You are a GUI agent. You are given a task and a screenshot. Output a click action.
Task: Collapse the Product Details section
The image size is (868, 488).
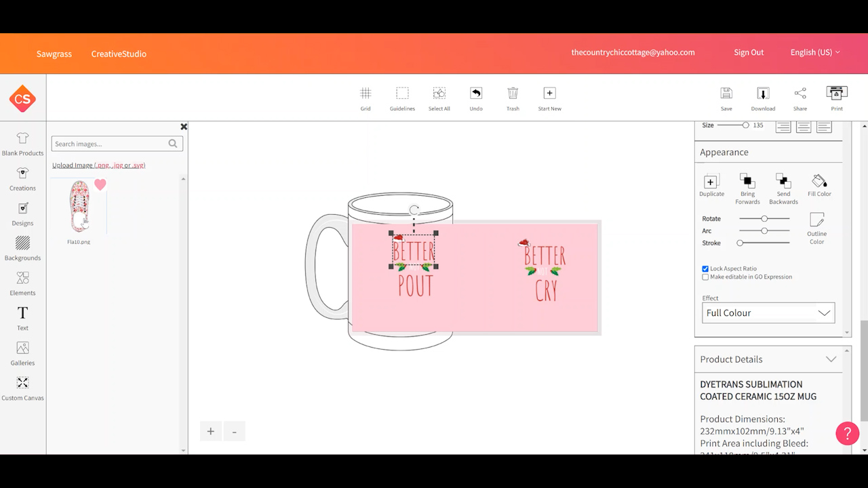click(831, 359)
